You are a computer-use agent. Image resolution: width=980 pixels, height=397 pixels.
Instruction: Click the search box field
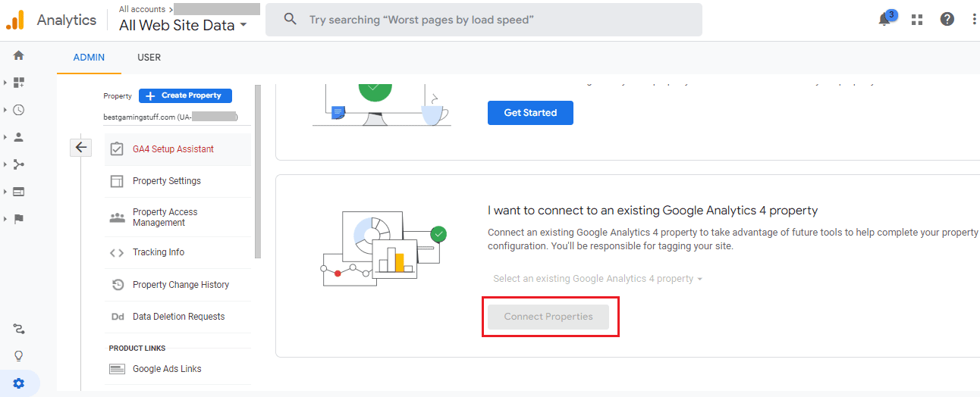coord(484,20)
